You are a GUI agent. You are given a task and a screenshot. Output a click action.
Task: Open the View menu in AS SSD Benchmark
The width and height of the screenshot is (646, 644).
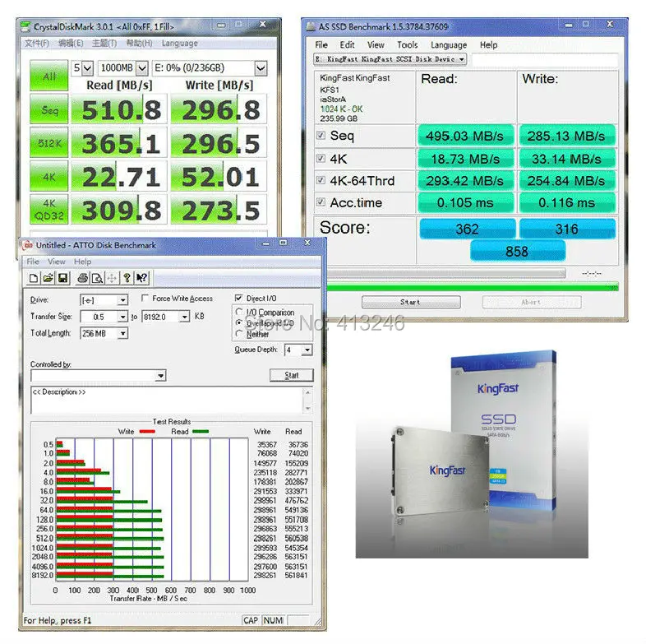point(376,44)
